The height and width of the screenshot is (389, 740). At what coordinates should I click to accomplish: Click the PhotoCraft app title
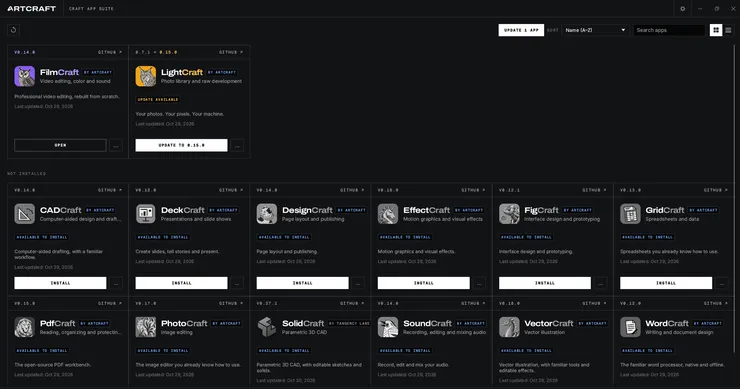pyautogui.click(x=184, y=323)
